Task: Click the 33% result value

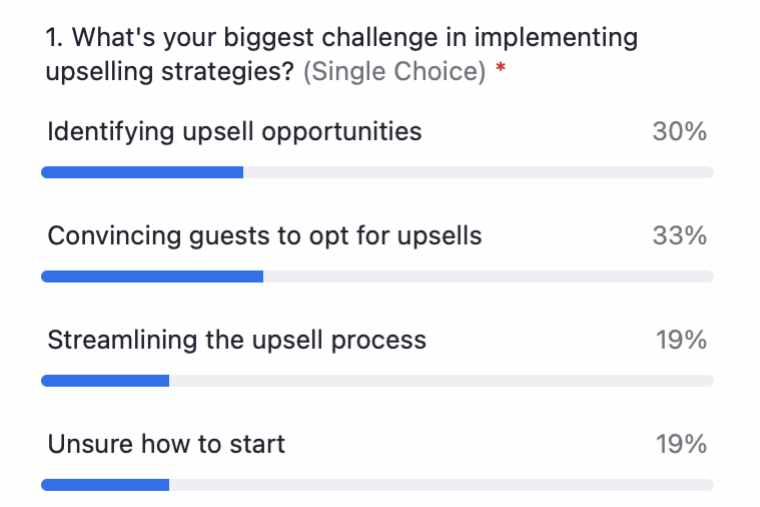Action: (680, 236)
